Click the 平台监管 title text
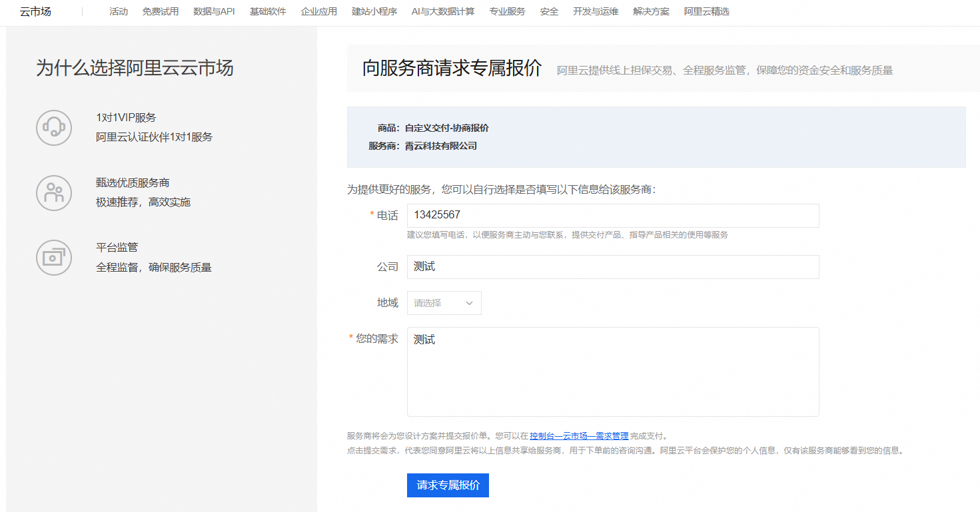980x512 pixels. point(117,247)
